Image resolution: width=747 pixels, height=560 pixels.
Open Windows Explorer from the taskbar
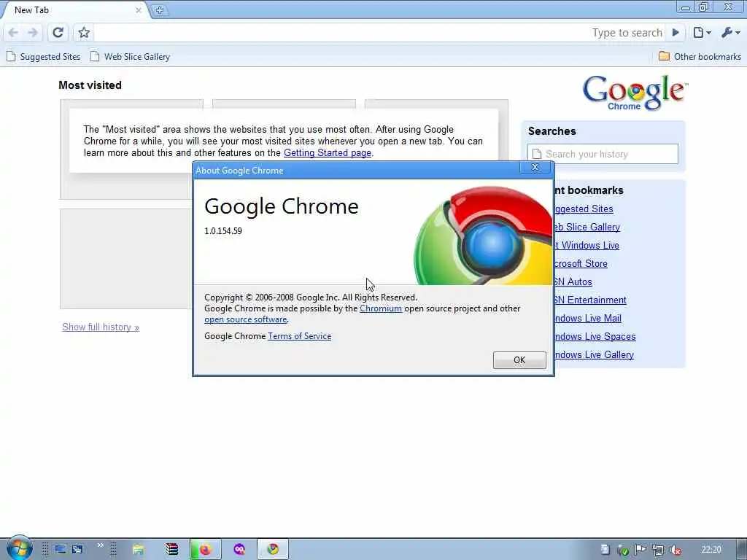pos(138,550)
